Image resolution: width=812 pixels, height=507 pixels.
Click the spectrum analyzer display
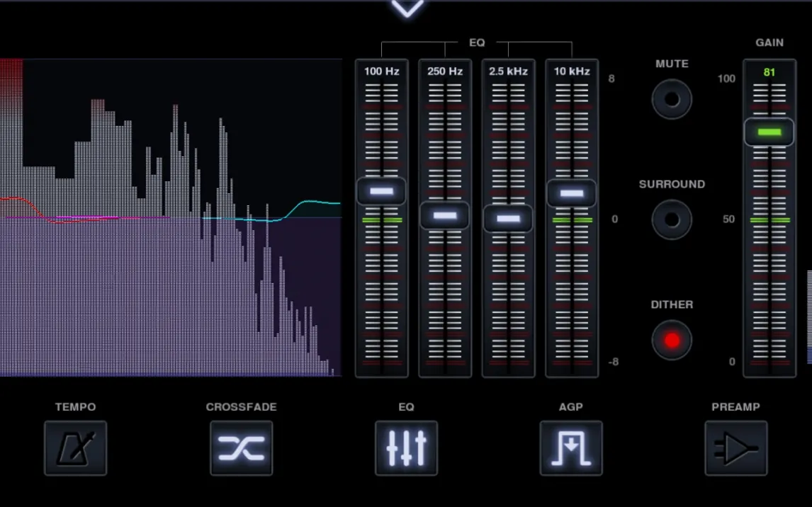(170, 217)
